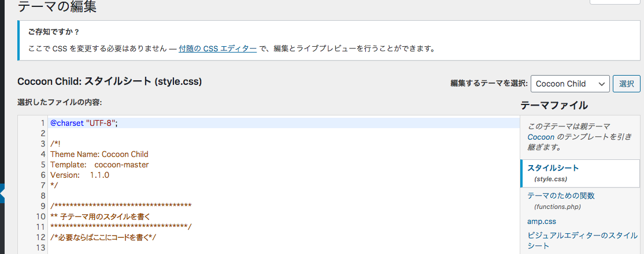Click the closing */ on line 7
Image resolution: width=644 pixels, height=254 pixels.
pyautogui.click(x=54, y=185)
